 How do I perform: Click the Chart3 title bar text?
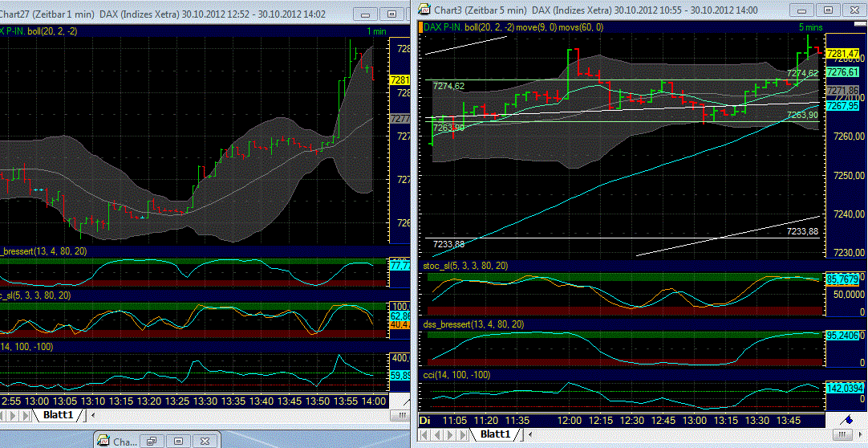coord(595,10)
